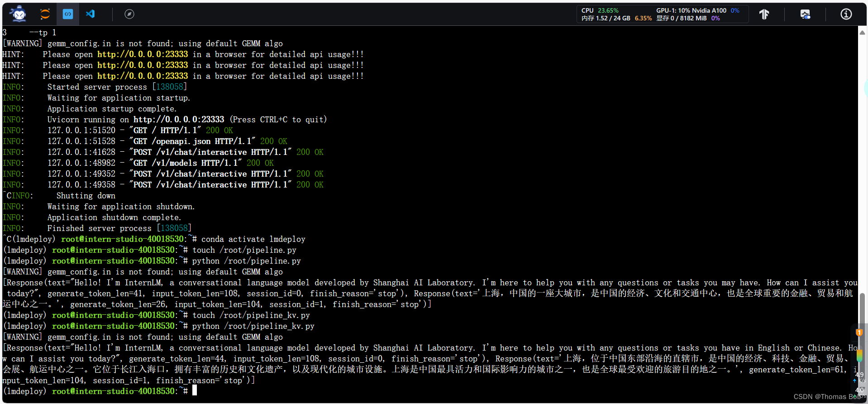Click the "GET /openapi.json HTTP/1.1" log entry
This screenshot has width=868, height=404.
click(167, 141)
